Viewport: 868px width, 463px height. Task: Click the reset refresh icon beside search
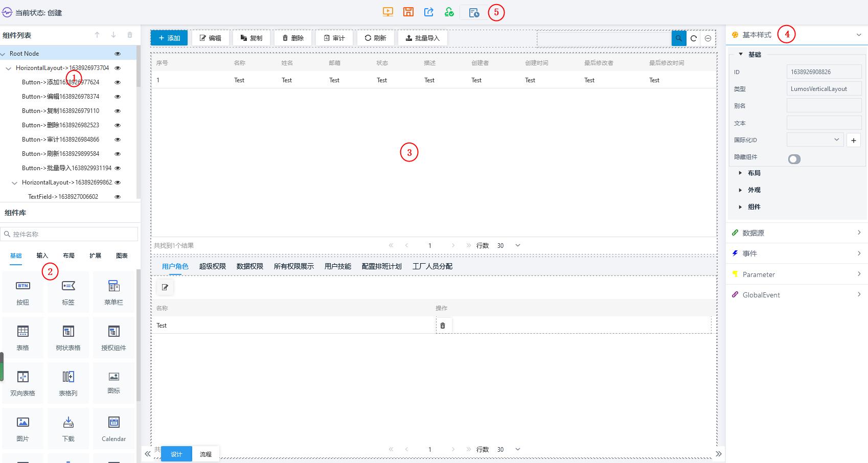pyautogui.click(x=694, y=38)
